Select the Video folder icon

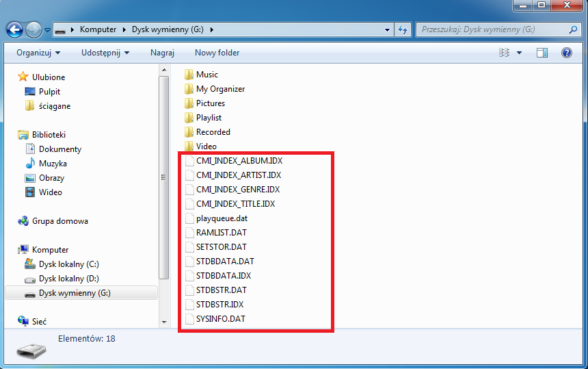[x=189, y=146]
